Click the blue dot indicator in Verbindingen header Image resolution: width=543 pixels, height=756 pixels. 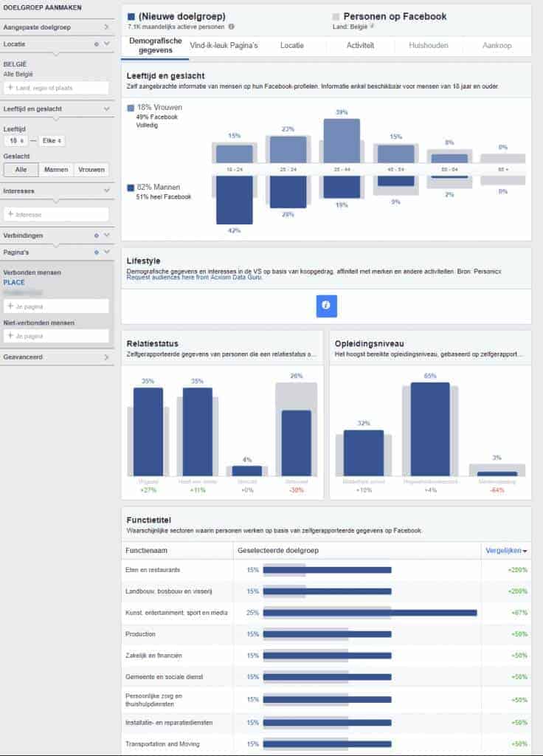click(97, 236)
